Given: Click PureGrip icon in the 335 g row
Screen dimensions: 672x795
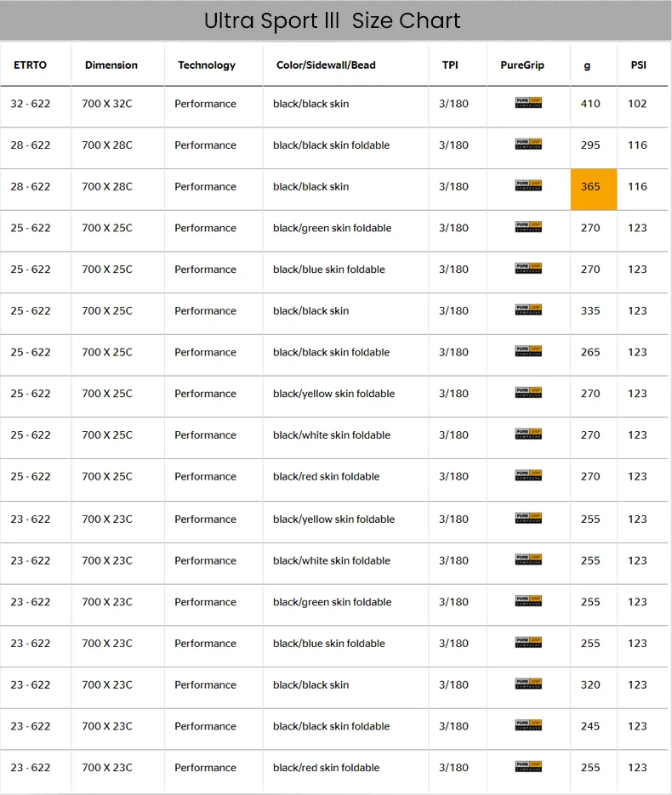Looking at the screenshot, I should point(528,309).
